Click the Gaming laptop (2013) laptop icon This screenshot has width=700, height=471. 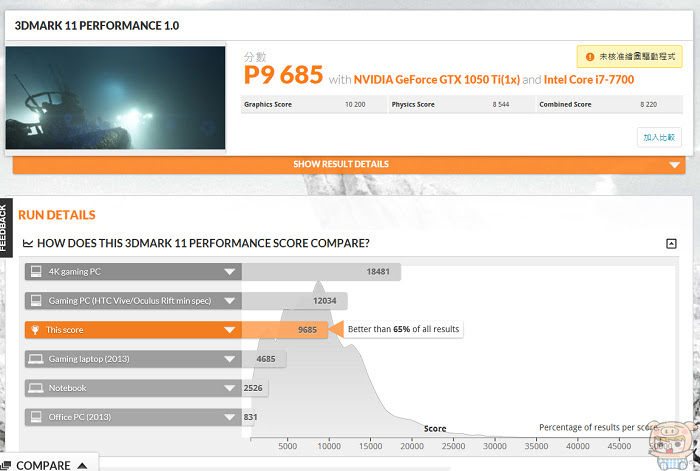(x=36, y=359)
